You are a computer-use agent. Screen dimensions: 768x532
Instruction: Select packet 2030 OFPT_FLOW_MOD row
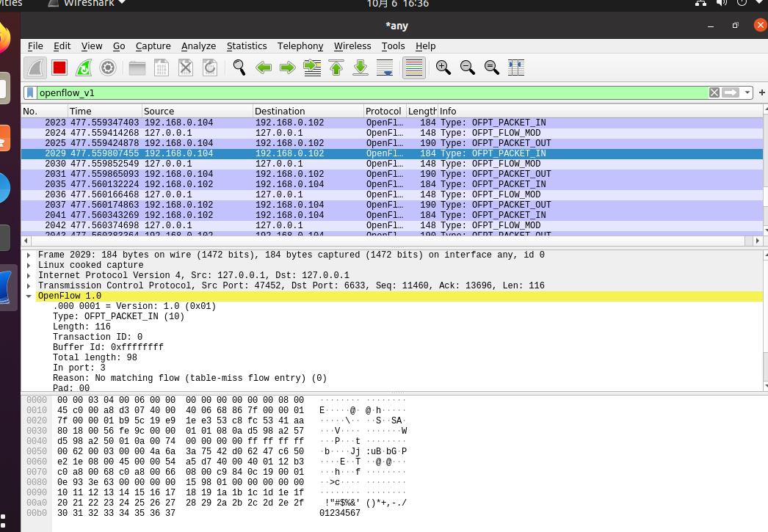click(392, 164)
